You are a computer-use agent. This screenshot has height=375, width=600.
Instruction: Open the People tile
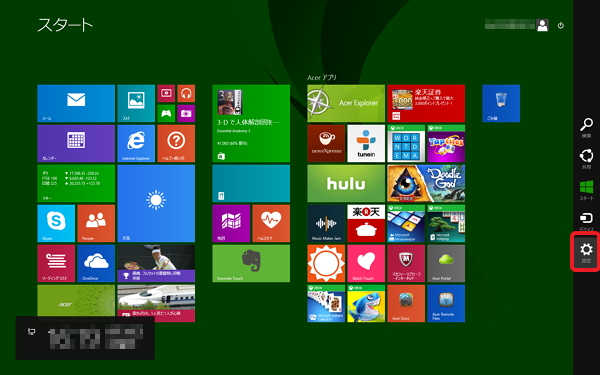click(x=96, y=223)
